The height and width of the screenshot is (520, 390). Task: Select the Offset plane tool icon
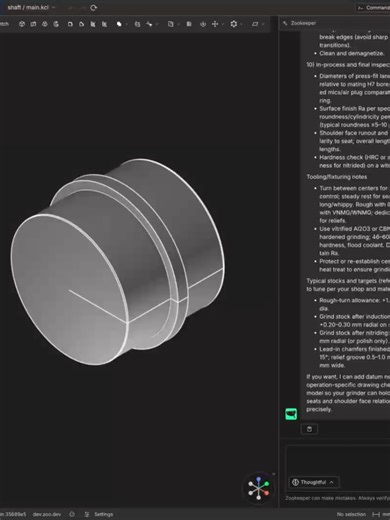(255, 24)
